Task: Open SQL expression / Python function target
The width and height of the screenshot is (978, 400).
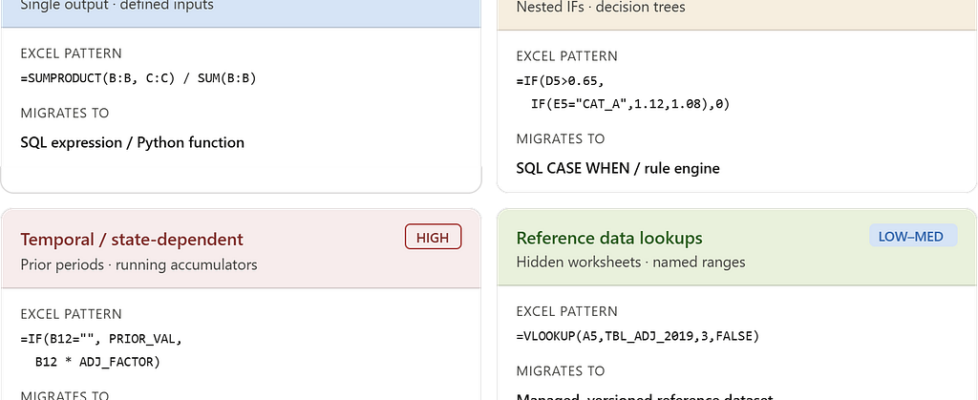Action: (132, 142)
